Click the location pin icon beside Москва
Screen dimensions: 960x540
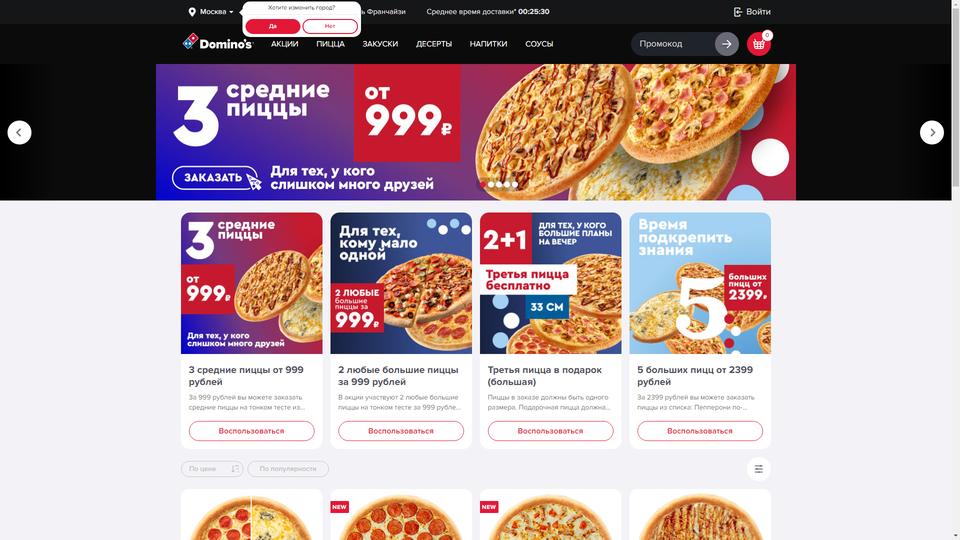[x=192, y=12]
